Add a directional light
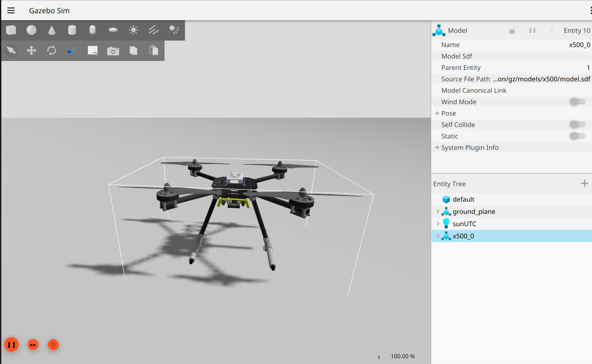The width and height of the screenshot is (592, 364). tap(154, 30)
